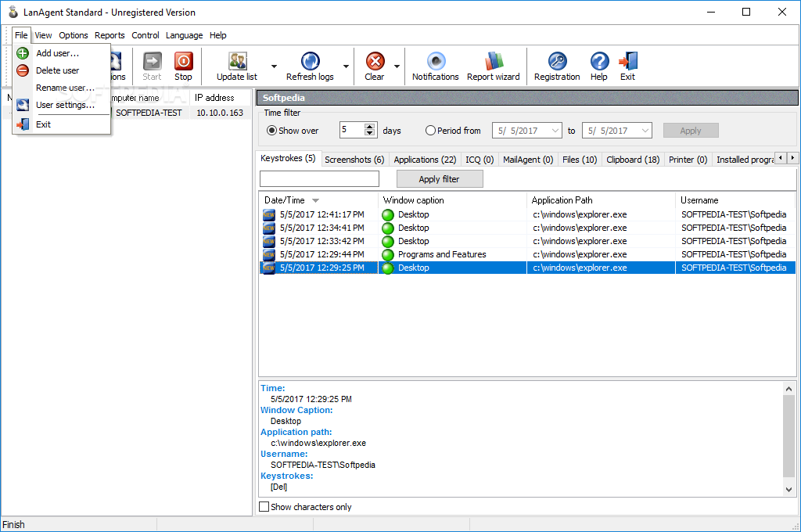Choose Rename user... from File menu
The height and width of the screenshot is (532, 801).
pos(65,88)
